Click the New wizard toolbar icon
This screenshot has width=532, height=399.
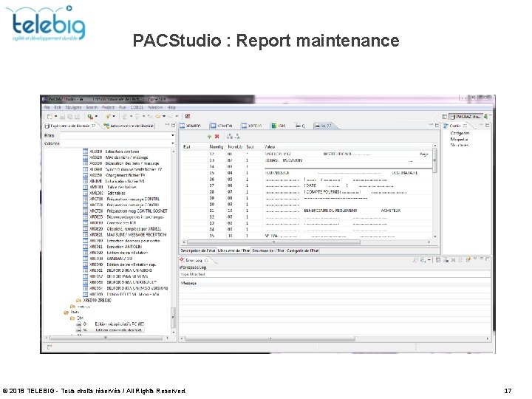click(50, 117)
